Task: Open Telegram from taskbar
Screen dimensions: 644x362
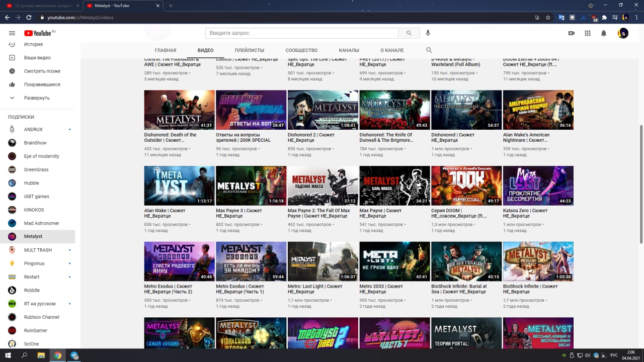Action: (74, 355)
